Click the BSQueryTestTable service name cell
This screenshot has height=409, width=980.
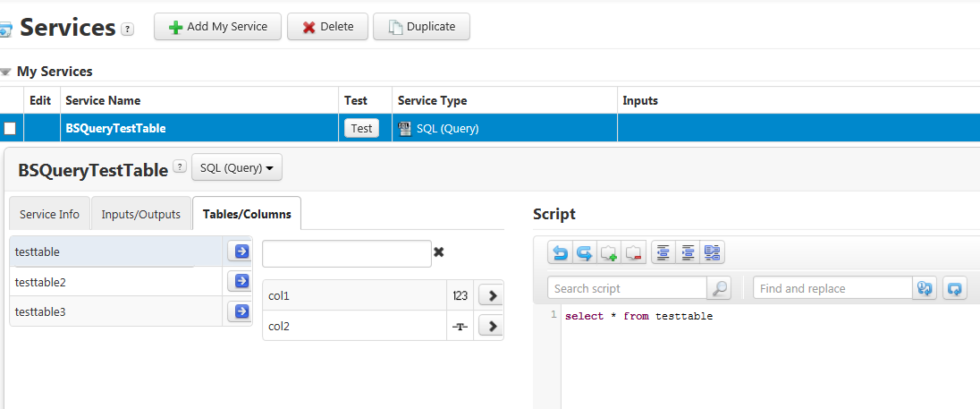[199, 128]
